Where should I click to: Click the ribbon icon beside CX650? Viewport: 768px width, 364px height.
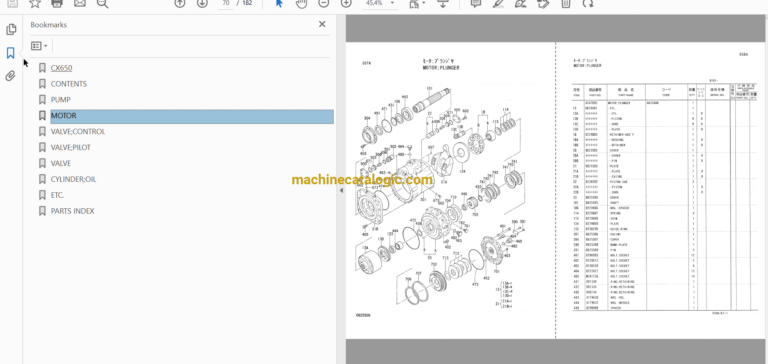[42, 68]
